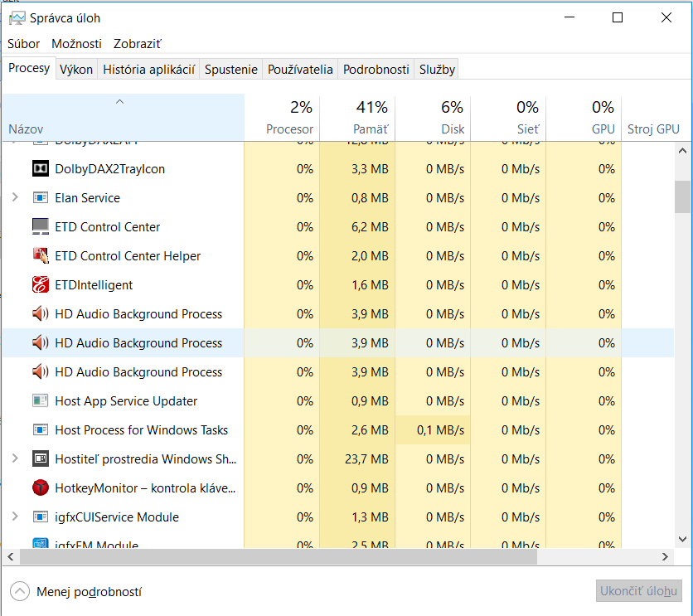Click the ETD Control Center Helper icon
The height and width of the screenshot is (616, 693).
pos(40,256)
